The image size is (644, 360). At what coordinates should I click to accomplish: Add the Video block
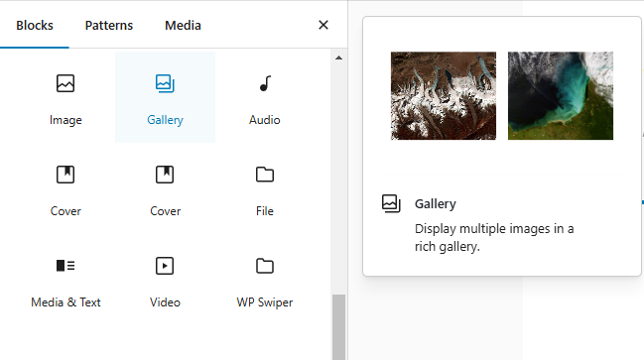coord(165,280)
